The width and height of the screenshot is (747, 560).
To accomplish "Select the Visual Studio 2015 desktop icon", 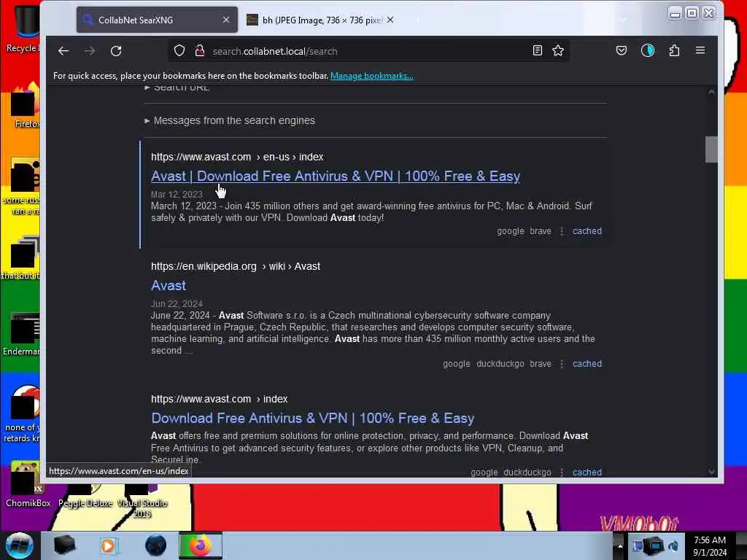I will [x=142, y=501].
